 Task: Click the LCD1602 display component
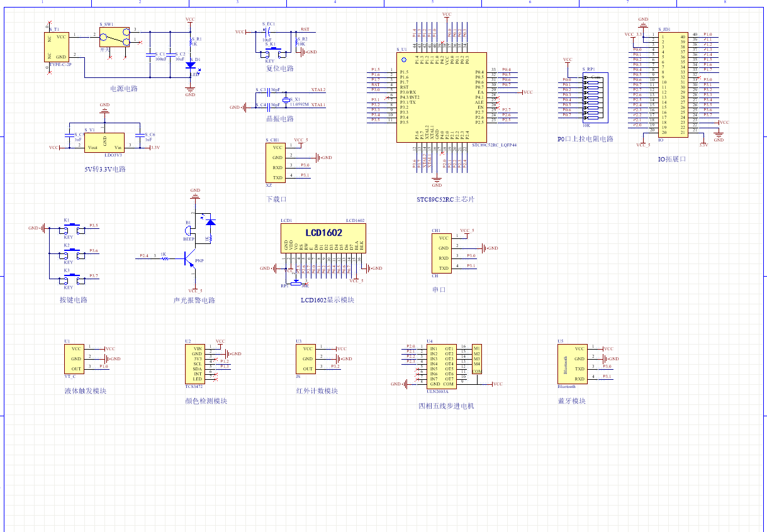(324, 239)
